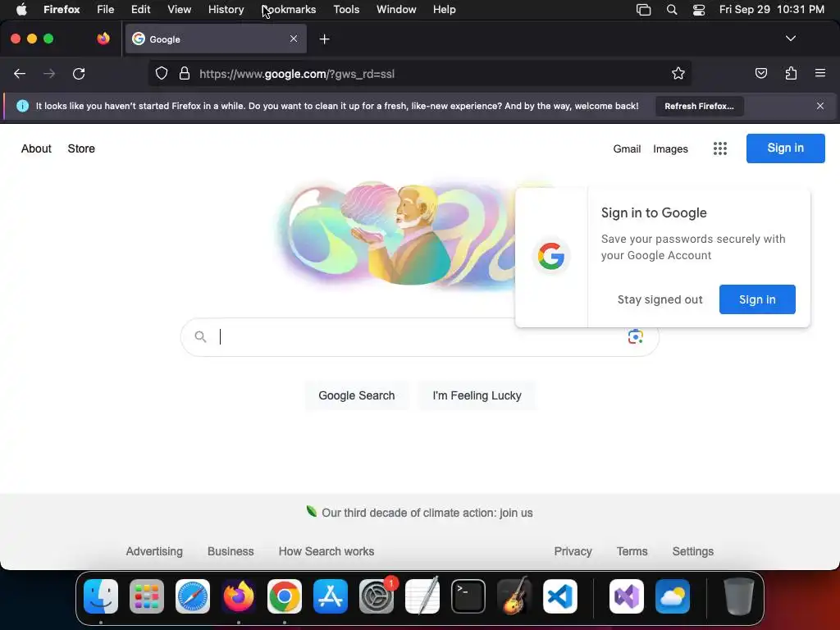This screenshot has height=630, width=840.
Task: Click I'm Feeling Lucky
Action: (x=477, y=395)
